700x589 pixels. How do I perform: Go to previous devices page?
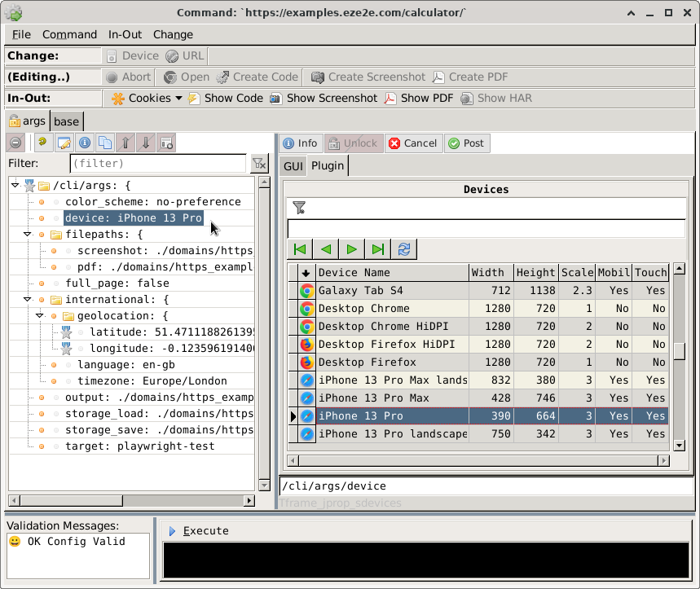[326, 249]
